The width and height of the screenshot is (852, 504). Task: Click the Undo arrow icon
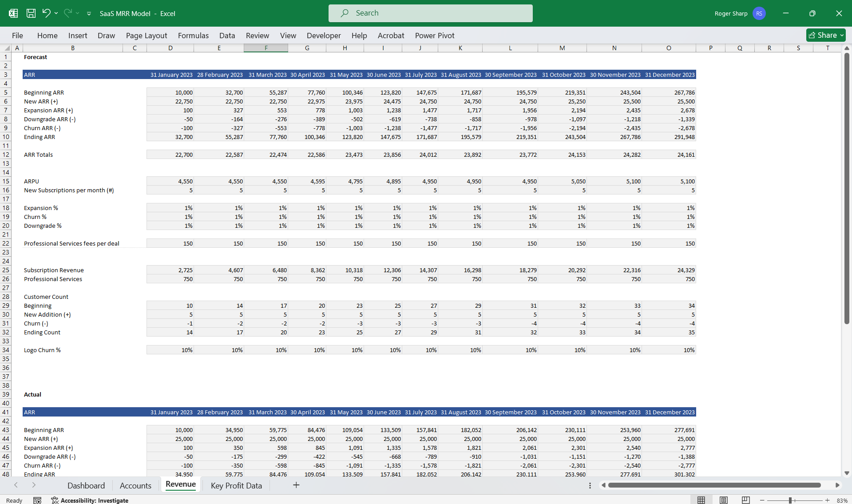(46, 13)
